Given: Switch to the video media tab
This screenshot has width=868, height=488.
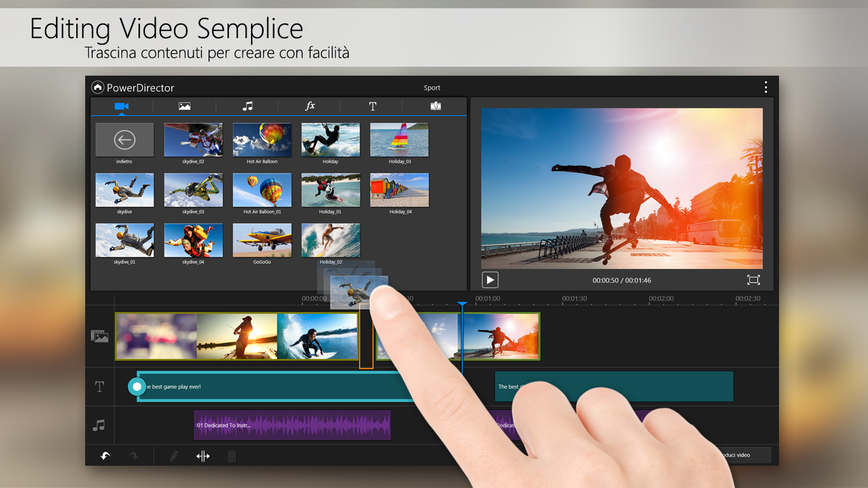Looking at the screenshot, I should pyautogui.click(x=121, y=106).
